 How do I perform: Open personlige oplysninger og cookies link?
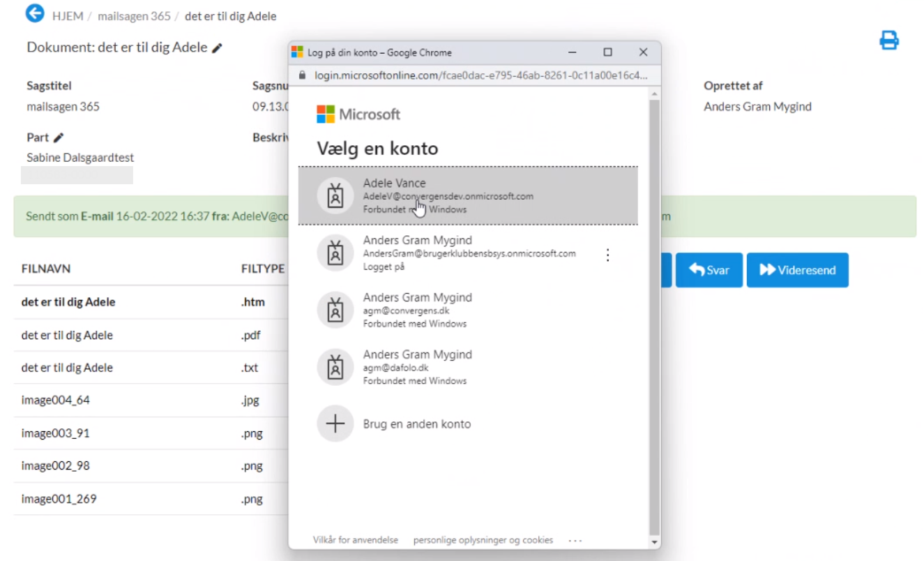483,540
